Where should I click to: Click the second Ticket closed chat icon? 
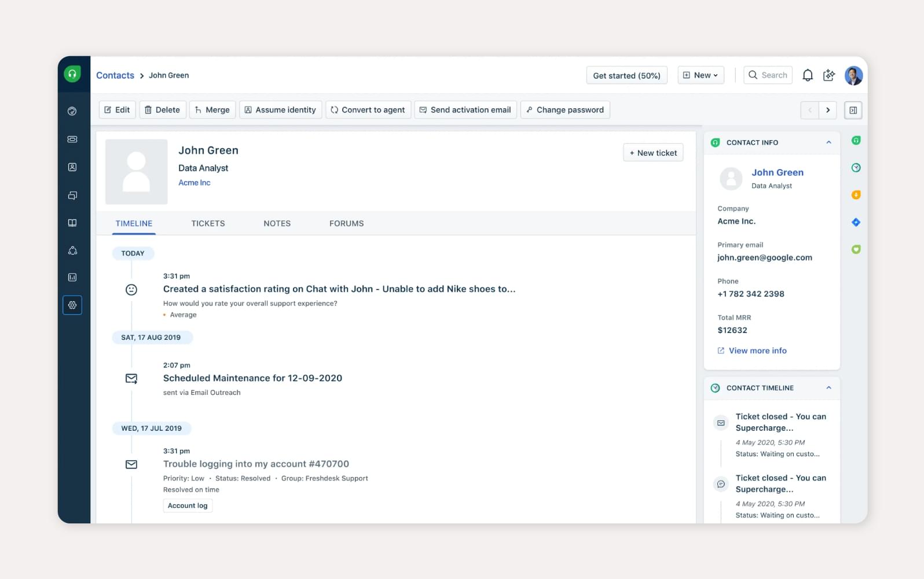[x=721, y=484]
